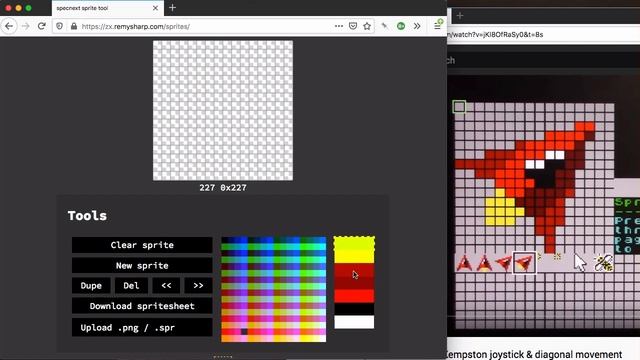Click the green extension icon in toolbar
Image resolution: width=640 pixels, height=360 pixels.
pos(401,26)
